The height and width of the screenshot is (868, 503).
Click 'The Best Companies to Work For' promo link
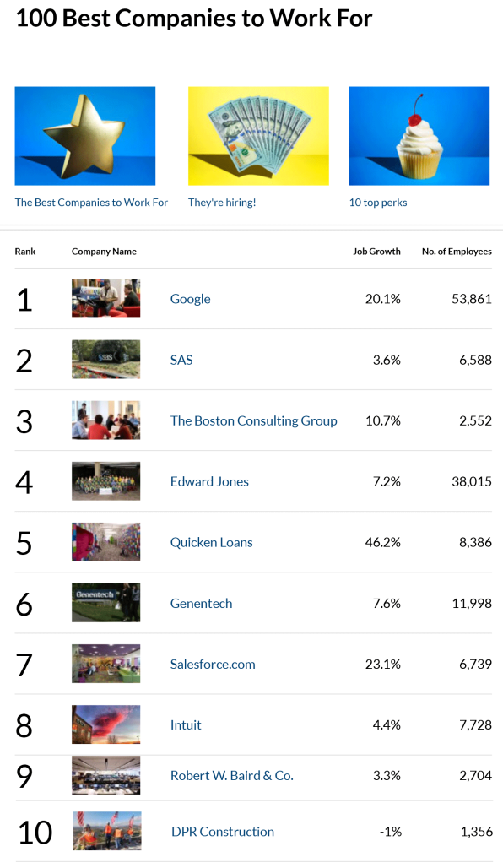[91, 203]
